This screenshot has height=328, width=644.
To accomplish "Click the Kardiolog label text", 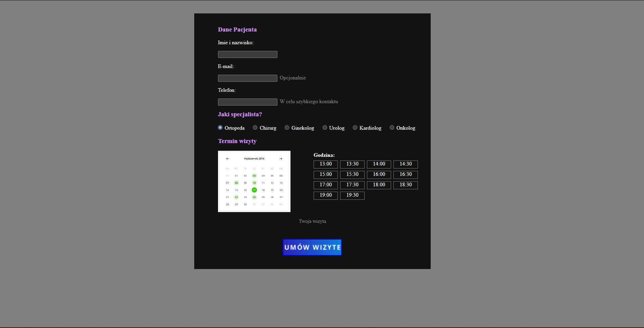I will [x=370, y=128].
